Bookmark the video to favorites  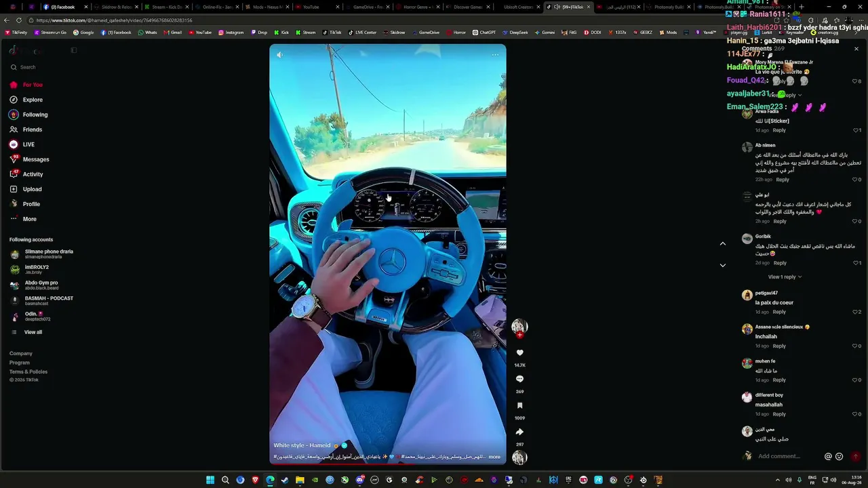click(x=519, y=405)
